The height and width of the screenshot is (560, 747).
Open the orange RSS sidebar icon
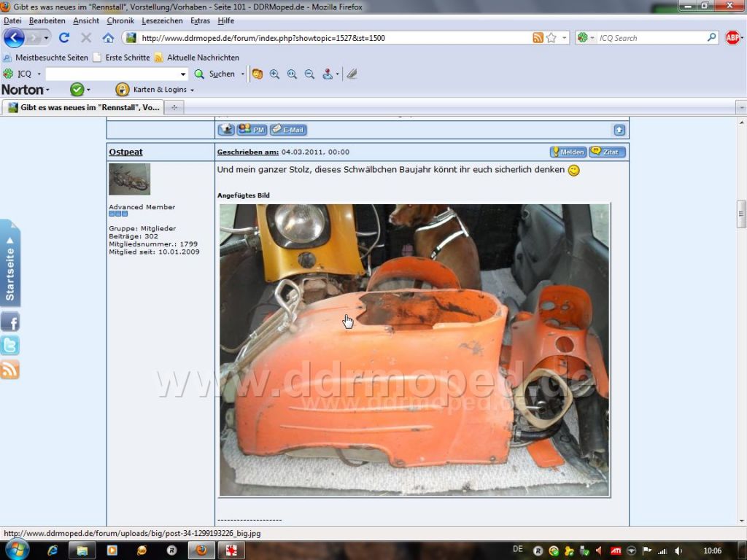click(10, 369)
